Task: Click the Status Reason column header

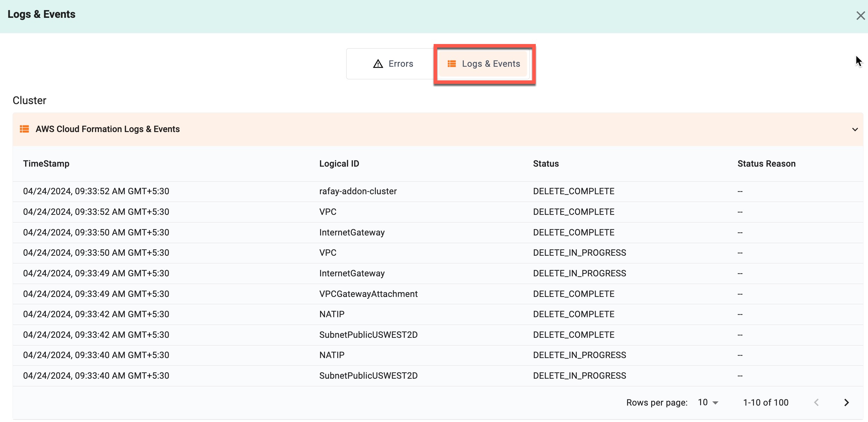Action: pyautogui.click(x=767, y=163)
